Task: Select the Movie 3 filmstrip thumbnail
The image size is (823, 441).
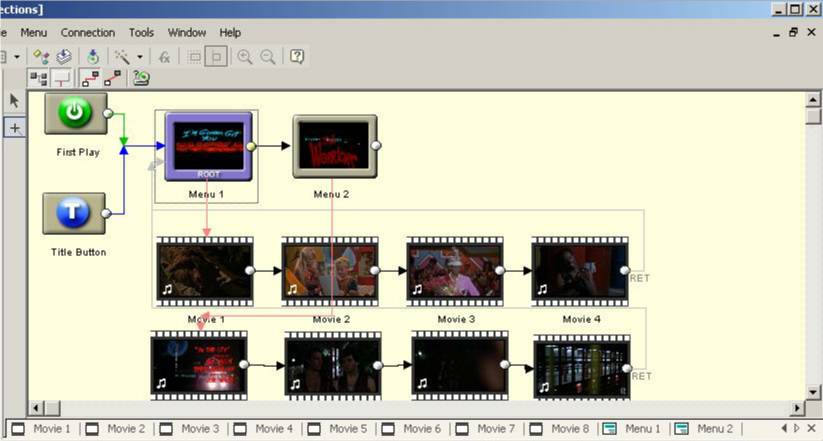Action: point(455,271)
